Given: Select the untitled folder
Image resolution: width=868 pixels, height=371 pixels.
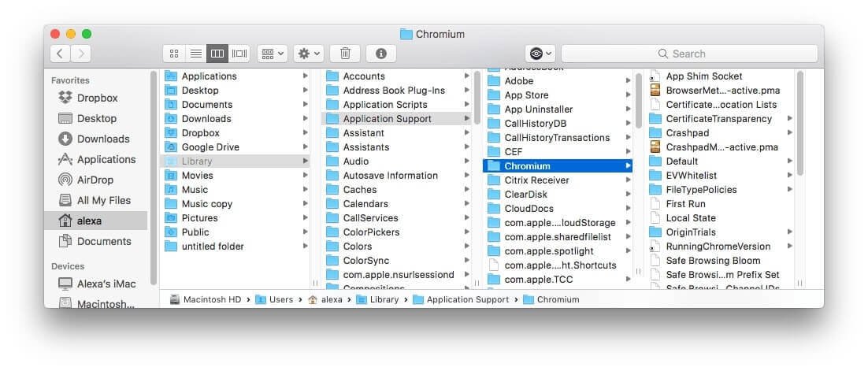Looking at the screenshot, I should click(x=236, y=247).
